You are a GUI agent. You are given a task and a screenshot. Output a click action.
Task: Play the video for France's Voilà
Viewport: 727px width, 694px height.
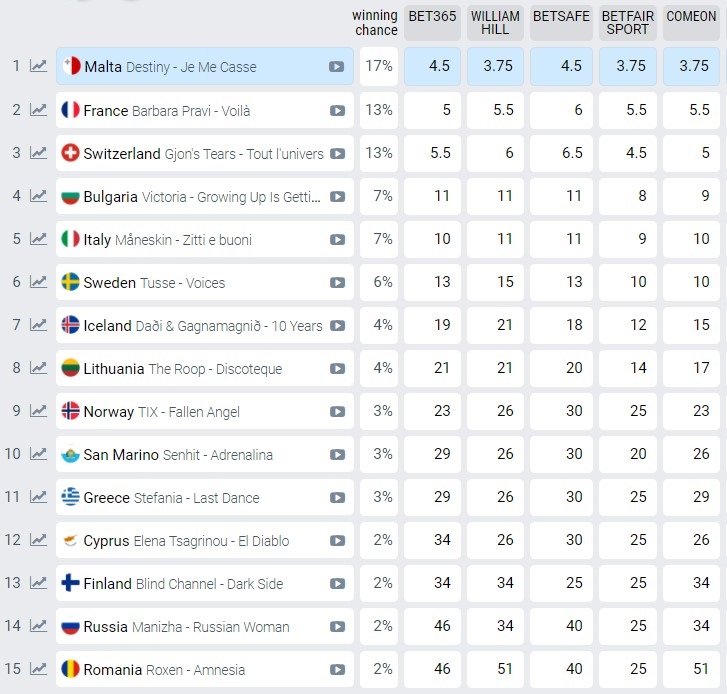(x=337, y=111)
